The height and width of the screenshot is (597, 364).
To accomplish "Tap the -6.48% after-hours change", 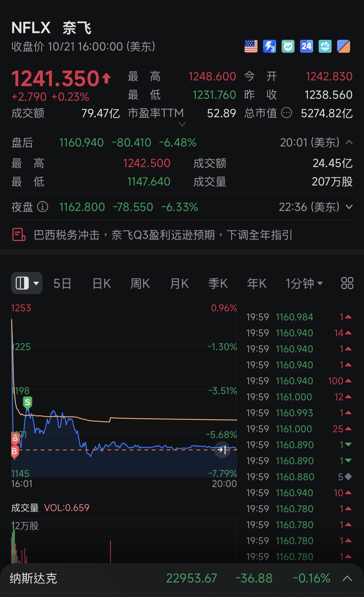I will click(x=178, y=143).
